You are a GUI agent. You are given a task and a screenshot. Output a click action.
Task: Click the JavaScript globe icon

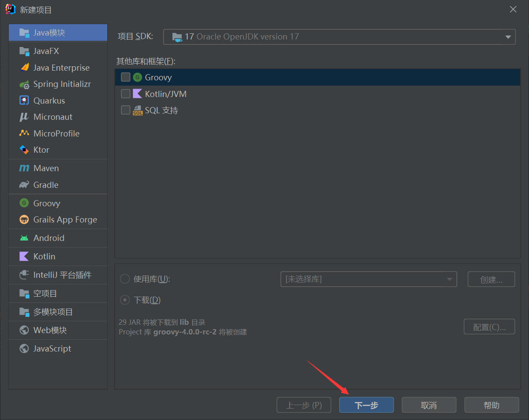24,349
